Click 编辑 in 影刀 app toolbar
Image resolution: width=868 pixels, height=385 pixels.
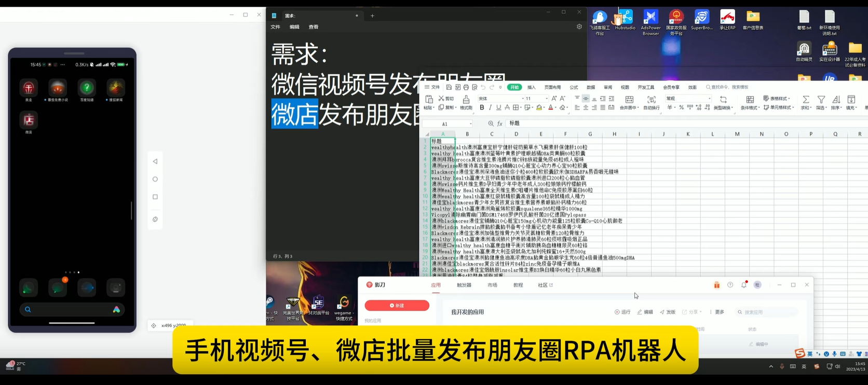[645, 312]
